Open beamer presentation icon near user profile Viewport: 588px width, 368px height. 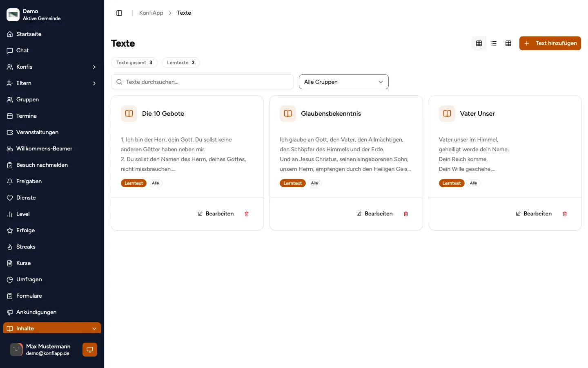90,350
